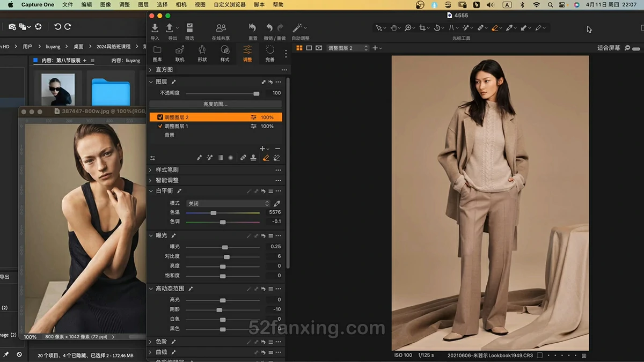Open the 调整 menu in menu bar
644x362 pixels.
click(x=125, y=4)
